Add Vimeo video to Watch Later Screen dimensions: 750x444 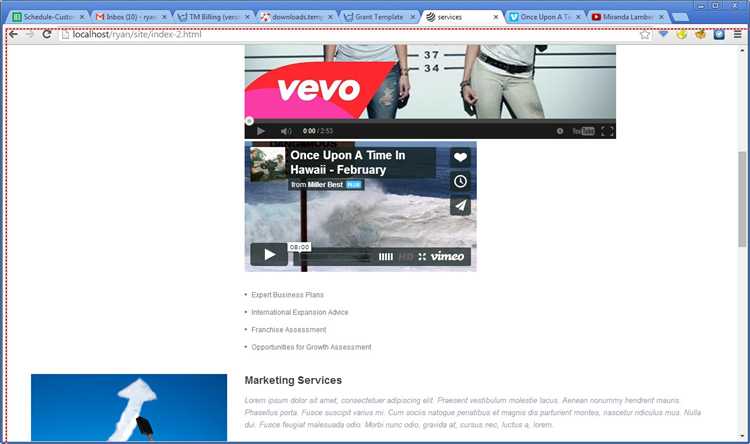point(460,181)
